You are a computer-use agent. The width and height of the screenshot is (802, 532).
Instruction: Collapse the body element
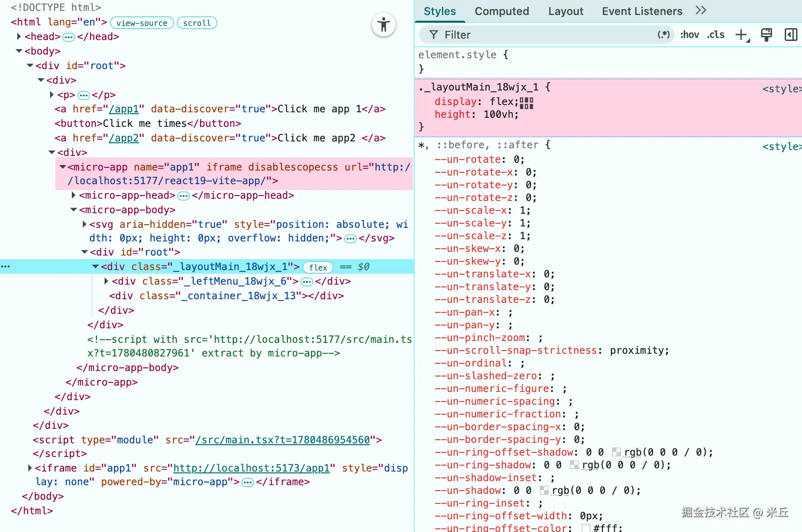(19, 51)
